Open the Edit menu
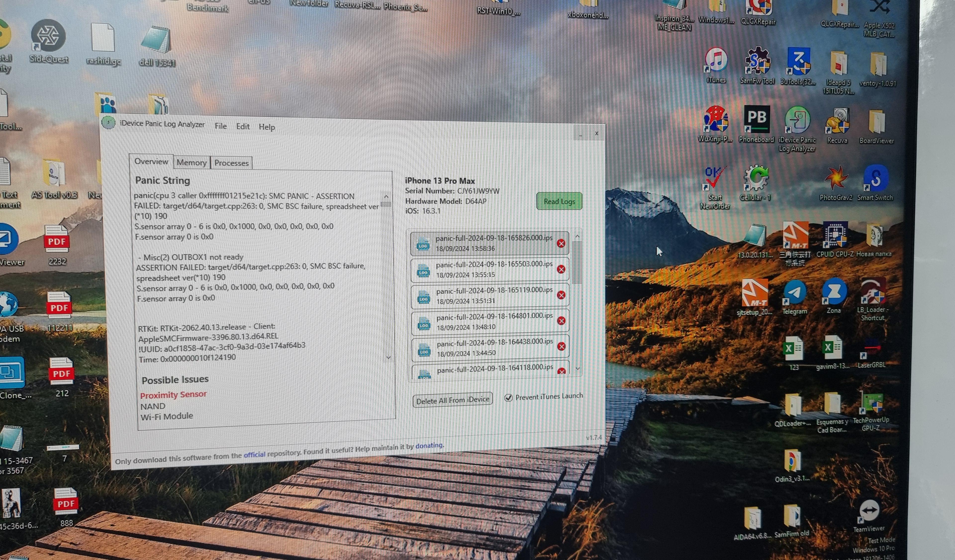 click(243, 127)
